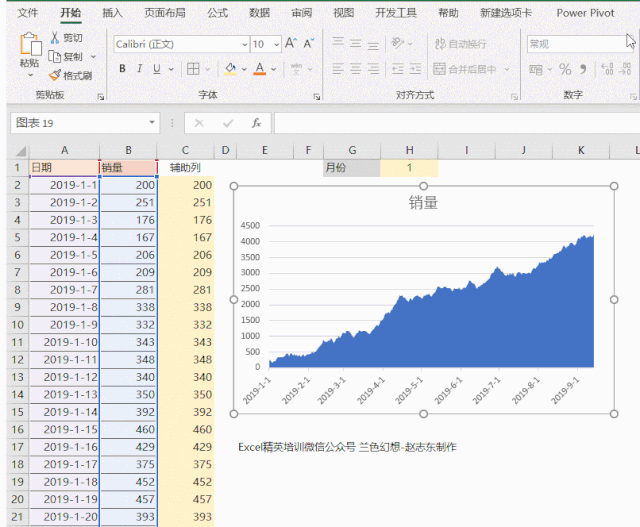Click the insert function fx icon
This screenshot has height=527, width=640.
(256, 123)
